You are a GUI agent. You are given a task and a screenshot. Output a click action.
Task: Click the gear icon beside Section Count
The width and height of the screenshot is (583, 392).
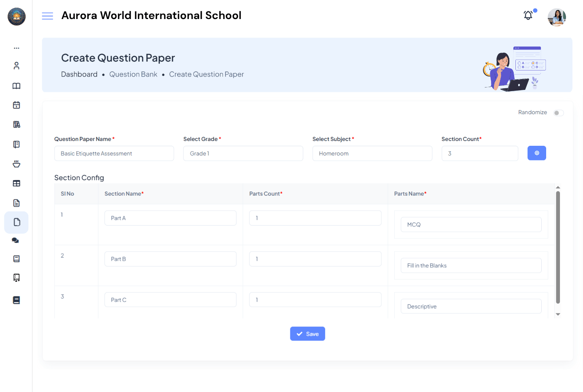click(537, 153)
